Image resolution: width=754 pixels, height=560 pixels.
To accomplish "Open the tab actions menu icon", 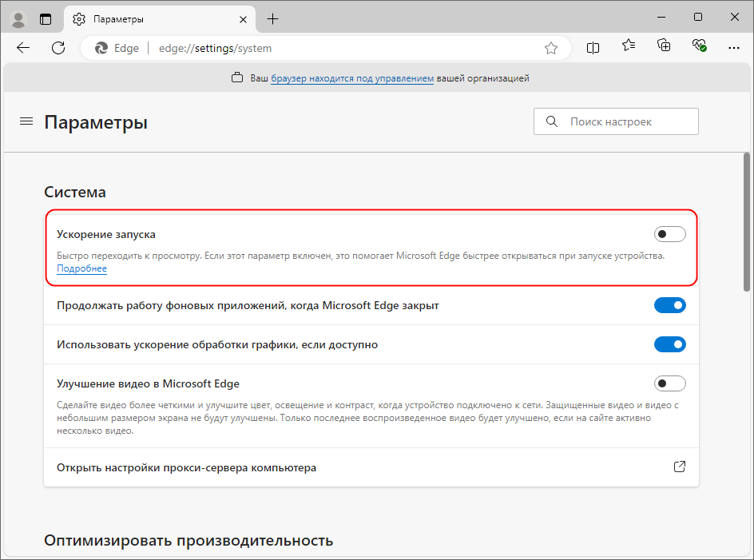I will tap(46, 19).
